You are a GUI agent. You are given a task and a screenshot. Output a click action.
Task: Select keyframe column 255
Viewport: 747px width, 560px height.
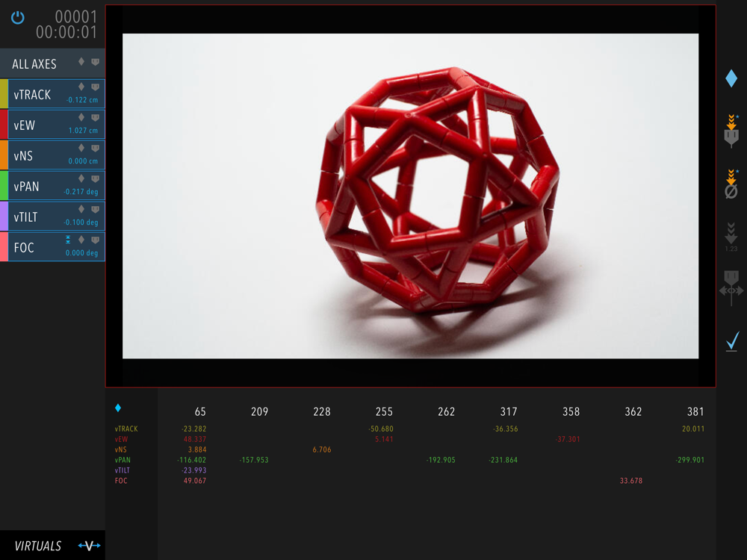pos(384,411)
